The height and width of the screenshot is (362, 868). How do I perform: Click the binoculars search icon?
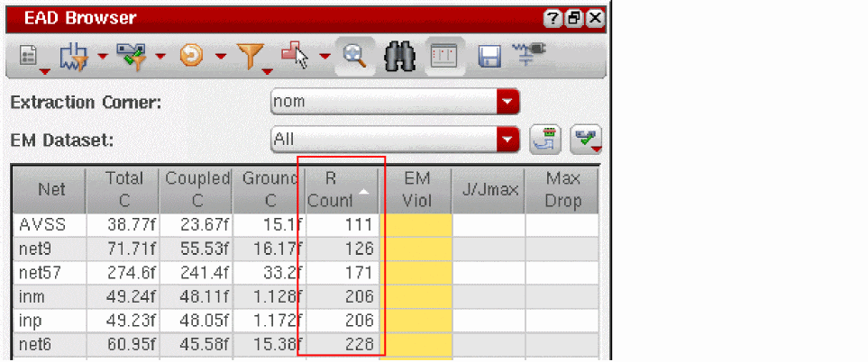(x=400, y=57)
